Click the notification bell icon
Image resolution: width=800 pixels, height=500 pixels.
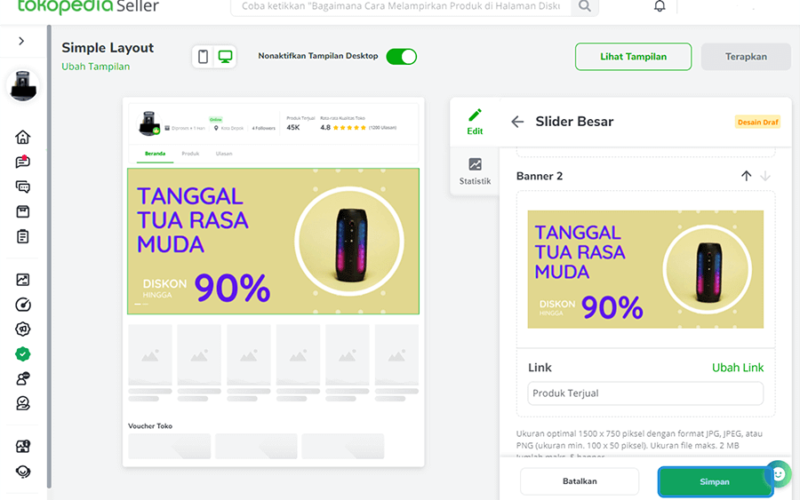660,6
